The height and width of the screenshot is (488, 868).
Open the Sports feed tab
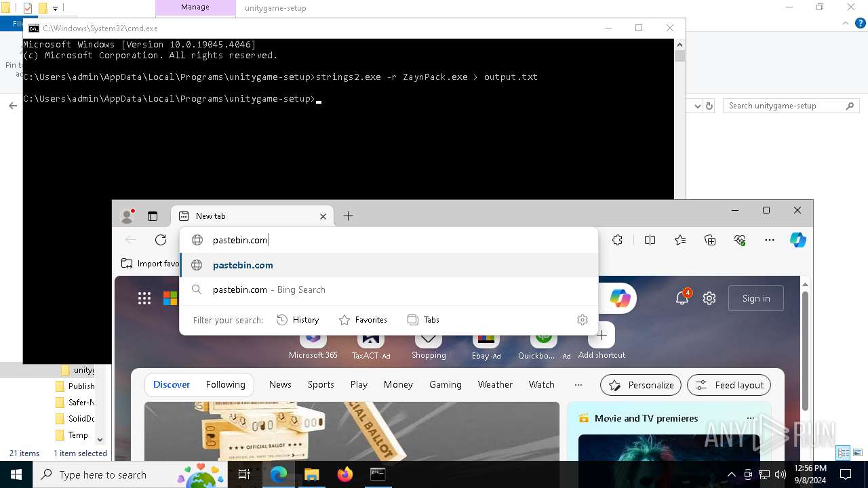click(321, 384)
